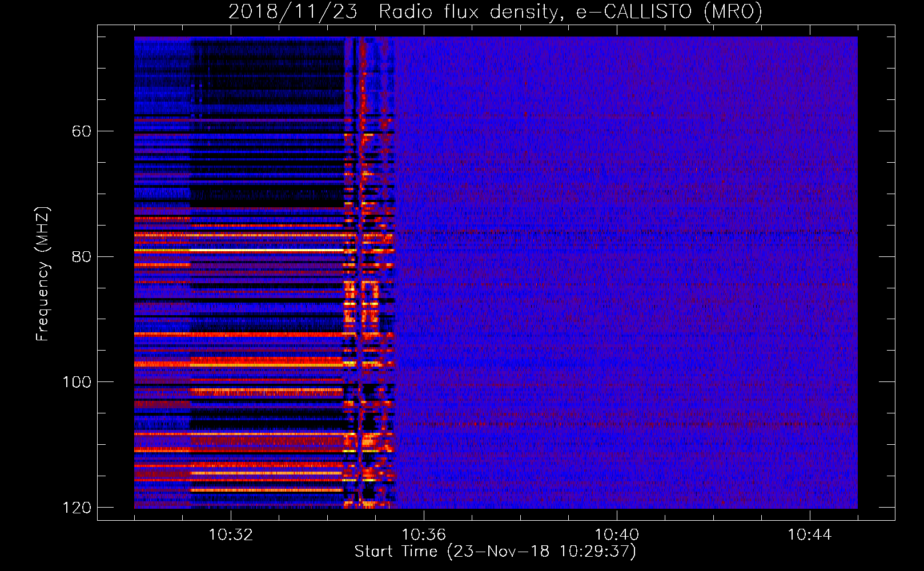Click the 10:36 time tick label

point(424,535)
